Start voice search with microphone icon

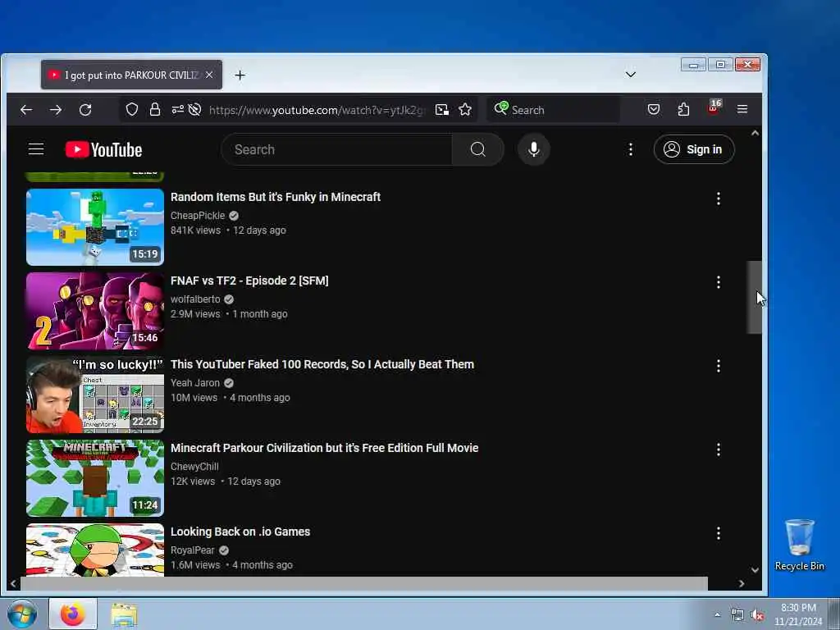point(533,149)
